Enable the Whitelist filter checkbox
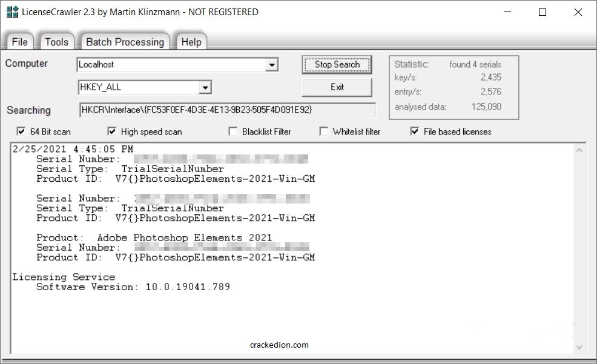The height and width of the screenshot is (364, 597). tap(324, 131)
